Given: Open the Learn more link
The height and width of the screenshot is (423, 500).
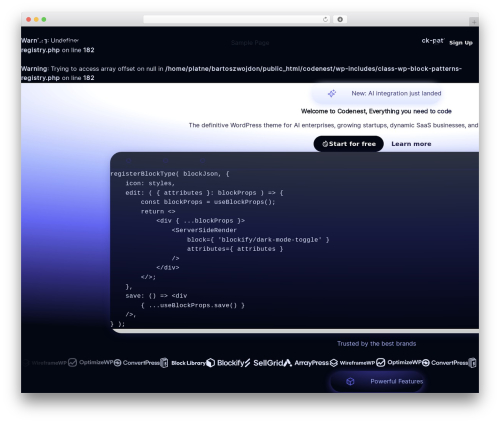Looking at the screenshot, I should pyautogui.click(x=411, y=144).
